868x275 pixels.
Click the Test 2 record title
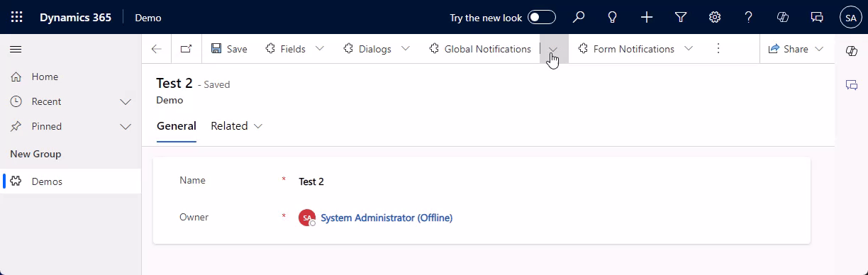[x=174, y=84]
